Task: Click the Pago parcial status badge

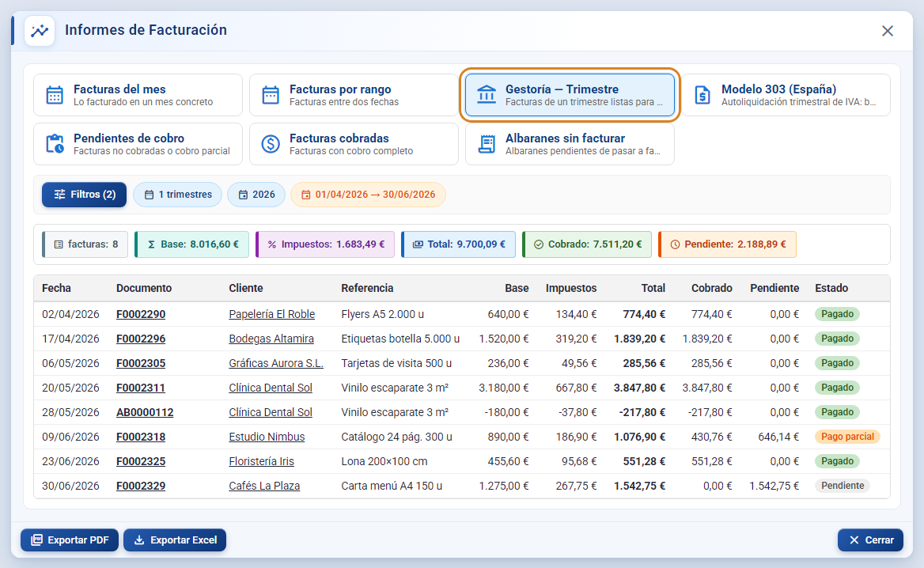Action: tap(847, 437)
